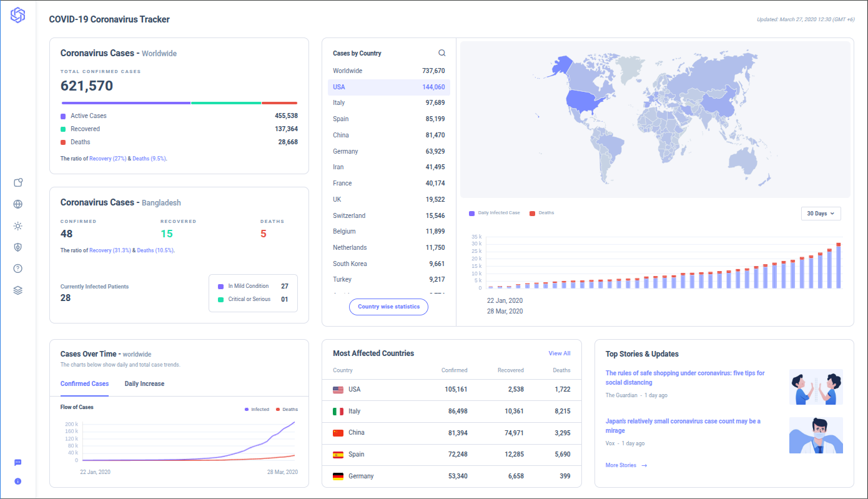Image resolution: width=868 pixels, height=499 pixels.
Task: Click the question mark help icon
Action: click(x=17, y=269)
